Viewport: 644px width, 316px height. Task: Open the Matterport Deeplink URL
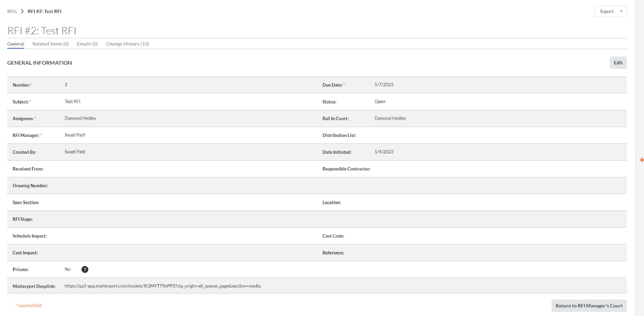coord(162,286)
